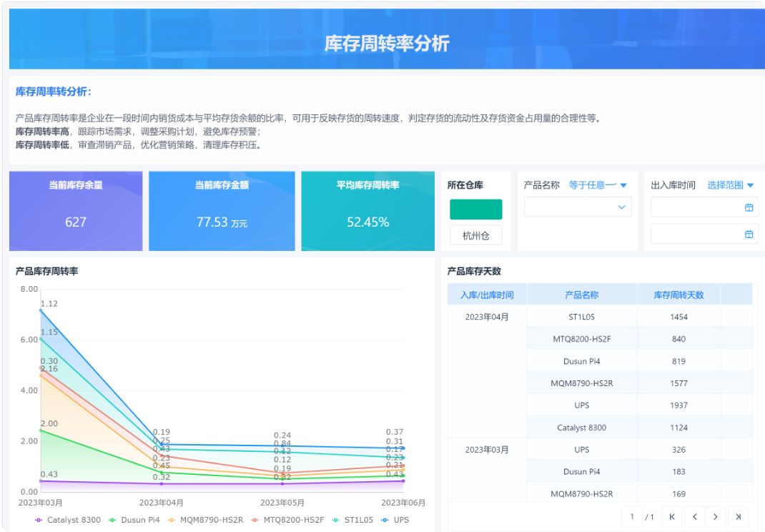The image size is (765, 532).
Task: Toggle Dusun Pi4 legend series
Action: click(x=134, y=520)
